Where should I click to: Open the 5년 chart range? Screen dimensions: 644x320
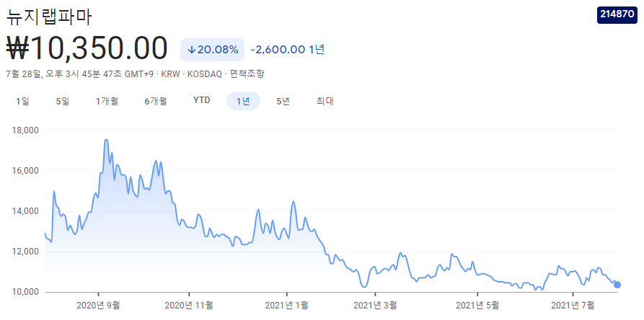283,101
